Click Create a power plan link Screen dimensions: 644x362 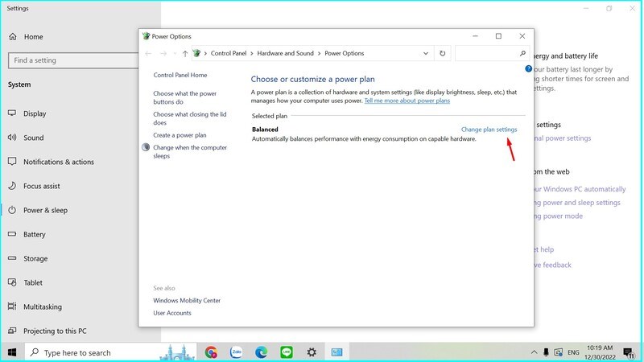(180, 135)
